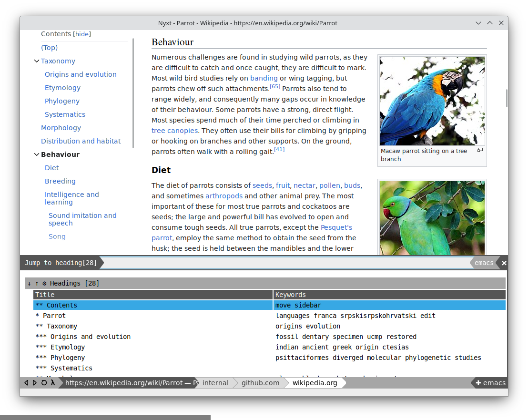Click the plus emacs modes button in the status bar
528x420 pixels.
pos(490,383)
